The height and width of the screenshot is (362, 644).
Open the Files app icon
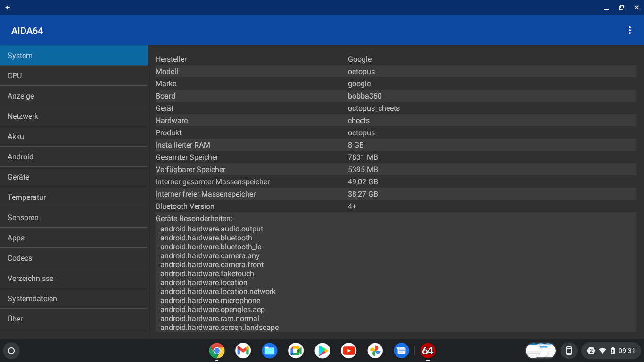pyautogui.click(x=270, y=351)
